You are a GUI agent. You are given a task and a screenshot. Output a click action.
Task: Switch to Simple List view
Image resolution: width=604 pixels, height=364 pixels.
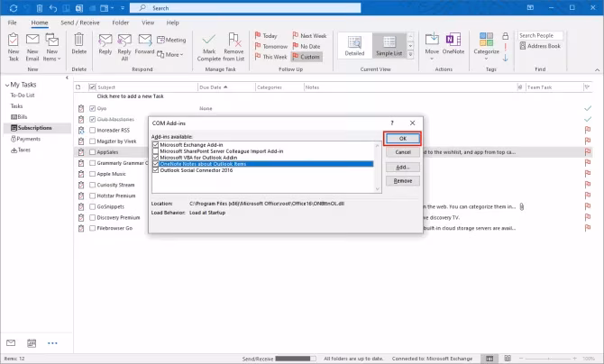click(389, 45)
